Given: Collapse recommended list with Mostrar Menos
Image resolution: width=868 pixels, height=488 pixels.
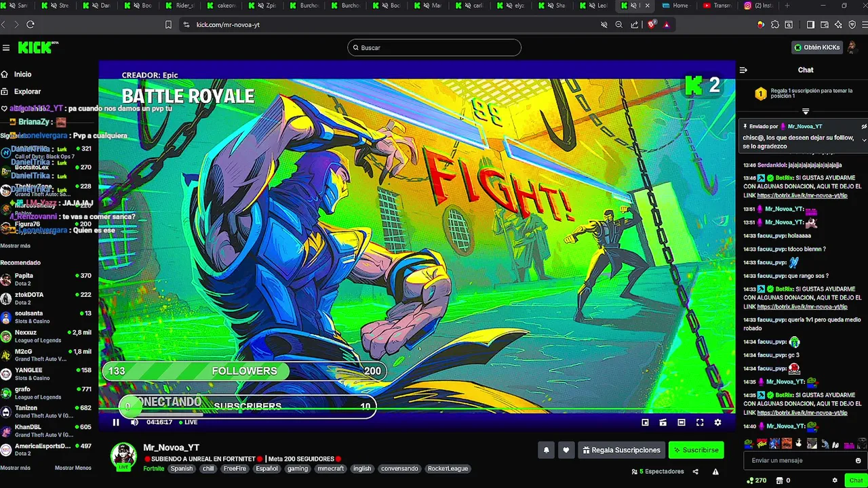Looking at the screenshot, I should 73,468.
